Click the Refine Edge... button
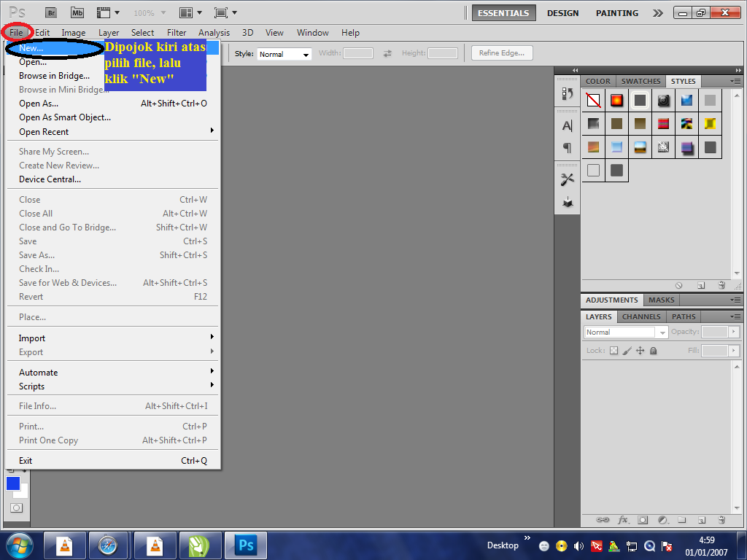This screenshot has width=747, height=560. (x=502, y=52)
